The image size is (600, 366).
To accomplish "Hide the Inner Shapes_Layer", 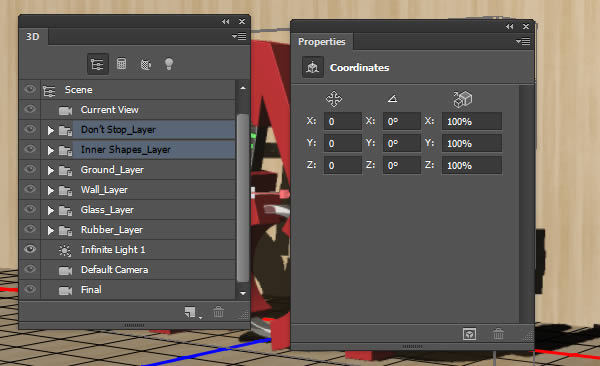I will point(30,149).
